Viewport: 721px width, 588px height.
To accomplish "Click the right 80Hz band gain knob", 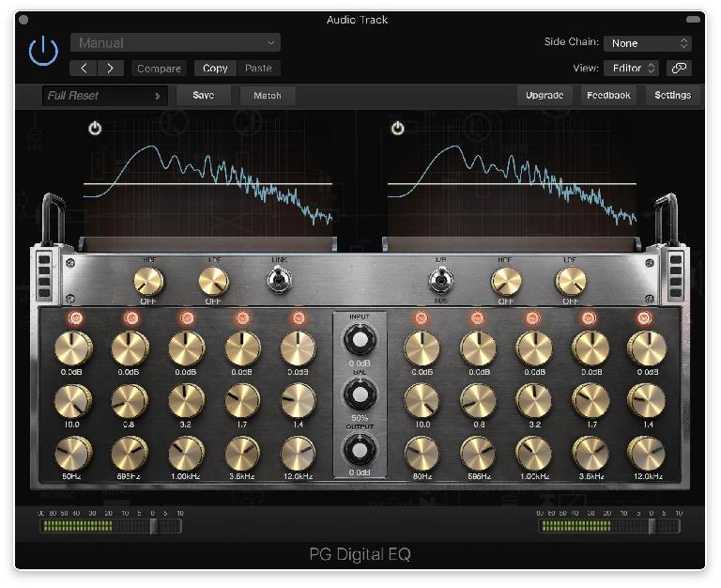I will coord(422,348).
